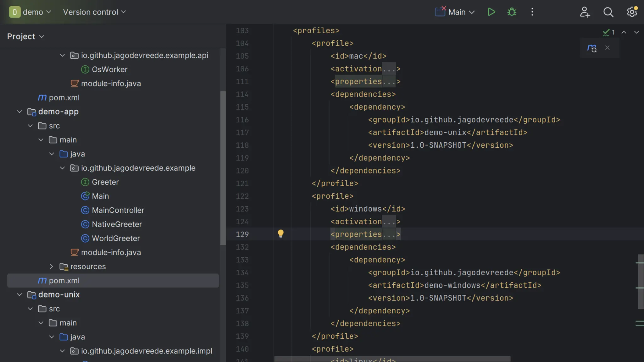
Task: Collapse the demo-app module node
Action: click(x=19, y=112)
